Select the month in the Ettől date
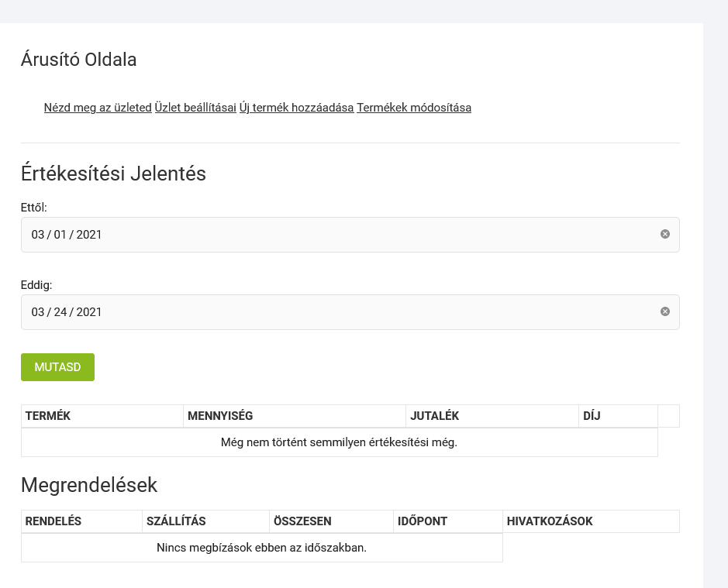 tap(38, 235)
